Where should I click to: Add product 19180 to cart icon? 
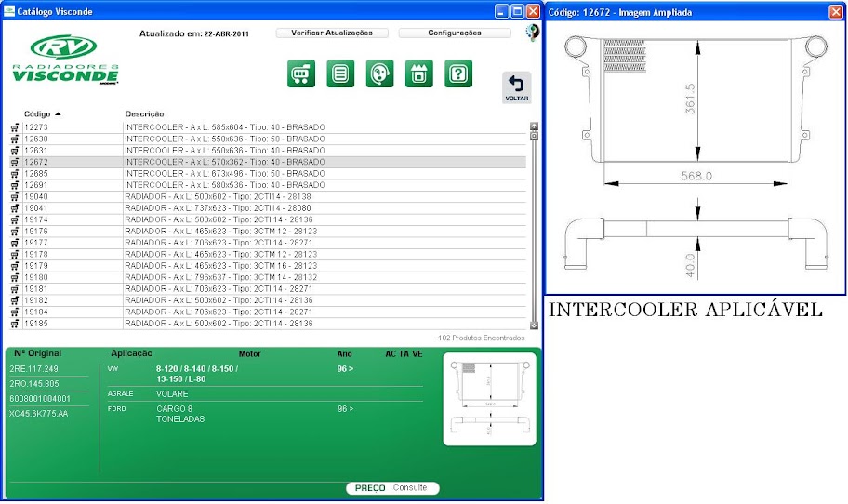[x=15, y=277]
